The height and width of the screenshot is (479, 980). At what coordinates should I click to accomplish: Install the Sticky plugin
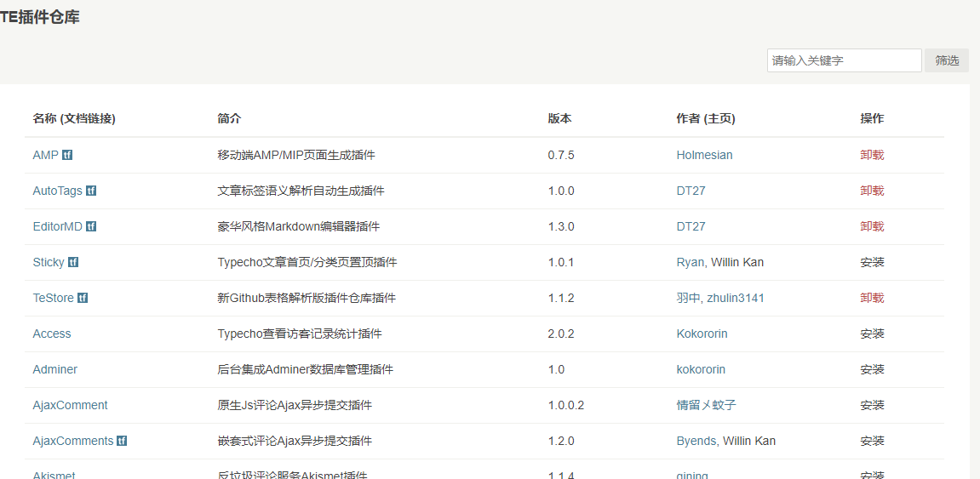(x=872, y=263)
